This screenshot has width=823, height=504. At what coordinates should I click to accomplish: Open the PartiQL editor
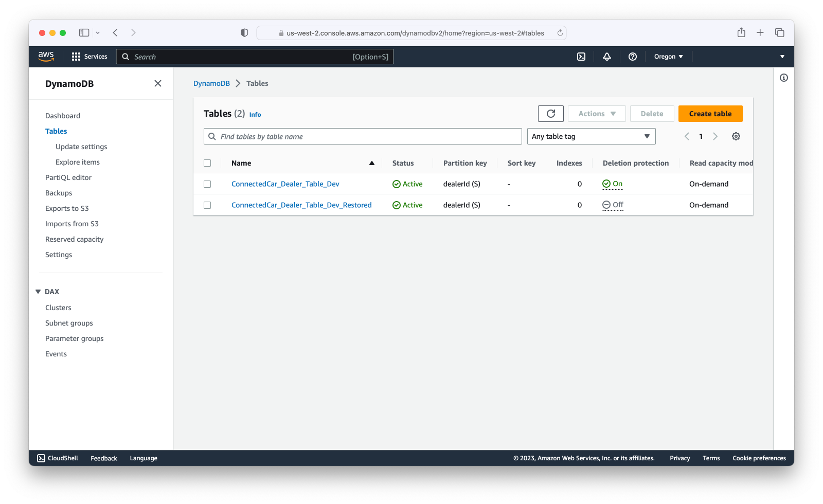(x=68, y=177)
